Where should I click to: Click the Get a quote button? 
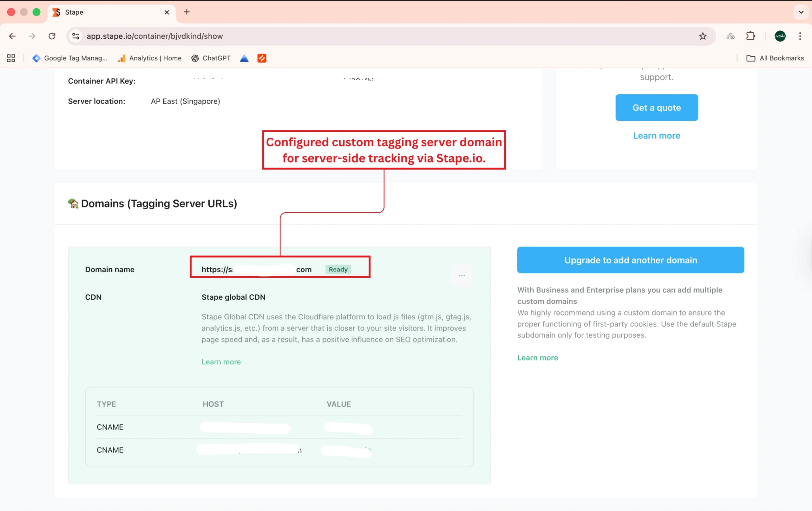click(x=656, y=108)
